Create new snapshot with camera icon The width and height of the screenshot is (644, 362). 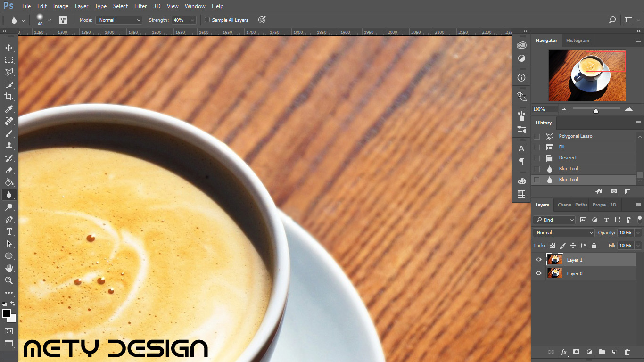click(x=614, y=191)
